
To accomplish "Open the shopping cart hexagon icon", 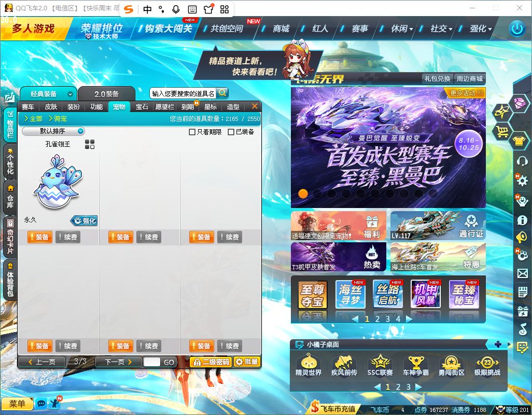I will (x=502, y=131).
